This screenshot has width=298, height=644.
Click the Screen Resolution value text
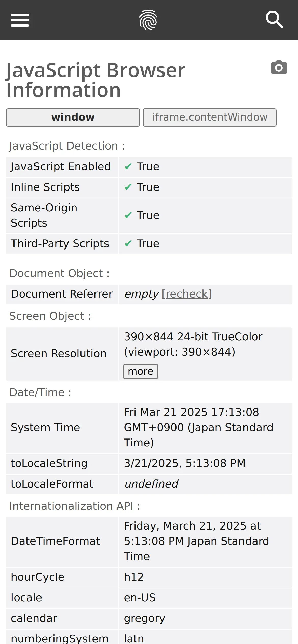193,344
